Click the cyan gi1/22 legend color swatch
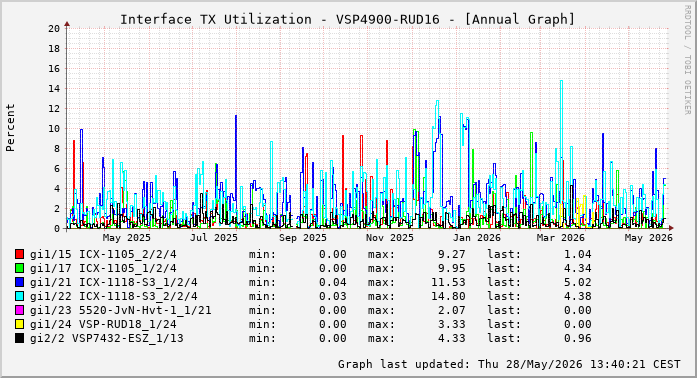Viewport: 697px width, 378px height. tap(20, 296)
